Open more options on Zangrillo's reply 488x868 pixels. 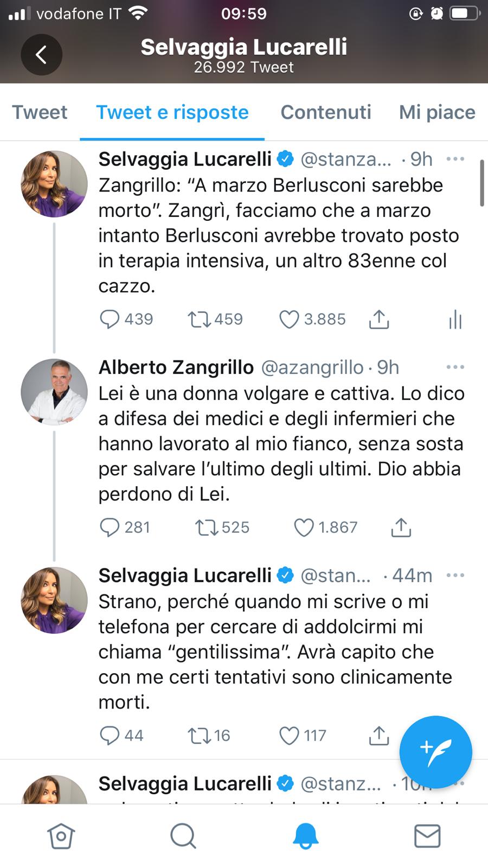point(455,367)
